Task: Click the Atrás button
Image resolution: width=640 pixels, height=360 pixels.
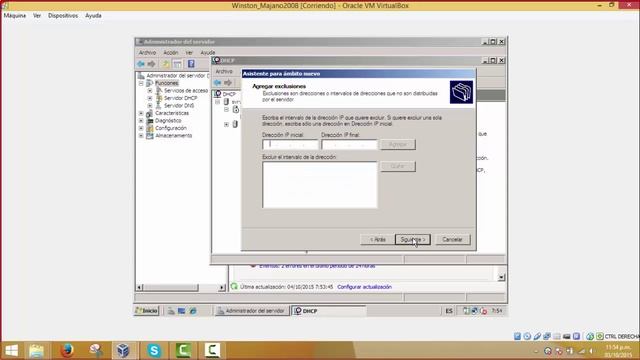Action: click(378, 240)
